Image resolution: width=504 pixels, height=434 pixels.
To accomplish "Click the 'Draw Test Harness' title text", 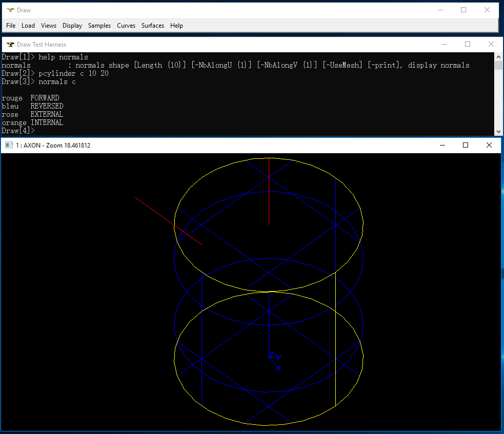I will 42,45.
